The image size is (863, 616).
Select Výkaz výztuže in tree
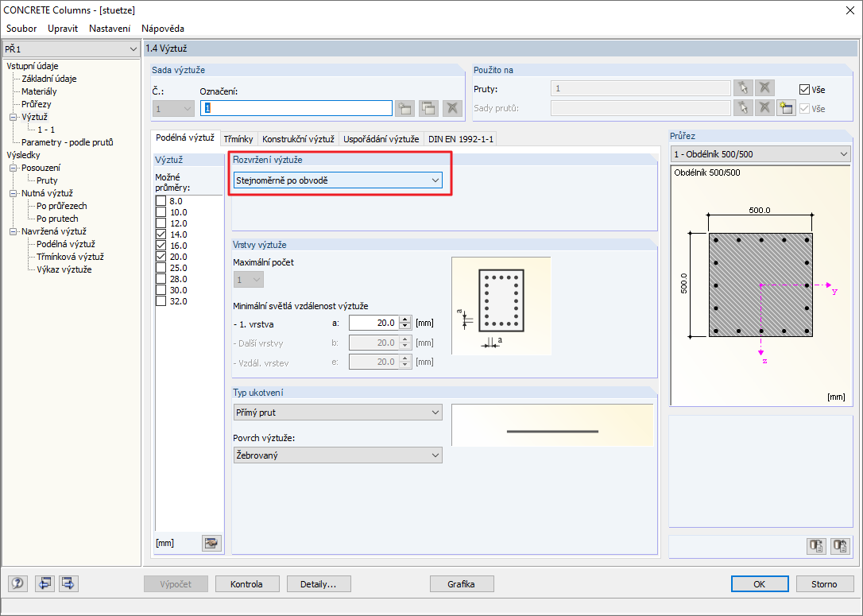(64, 269)
